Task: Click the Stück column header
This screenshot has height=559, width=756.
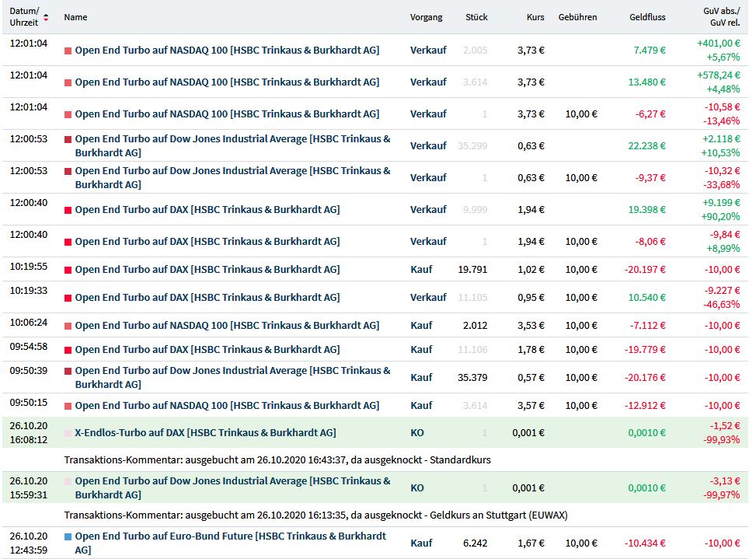Action: coord(476,17)
